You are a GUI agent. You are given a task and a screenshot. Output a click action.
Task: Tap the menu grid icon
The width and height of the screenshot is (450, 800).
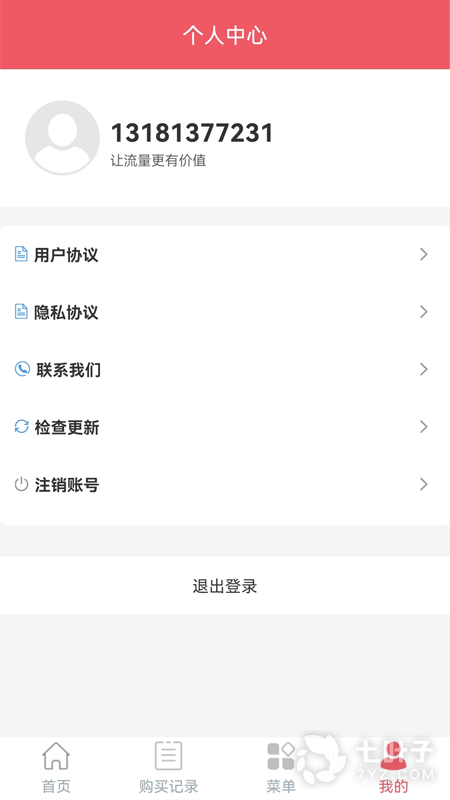coord(281,756)
